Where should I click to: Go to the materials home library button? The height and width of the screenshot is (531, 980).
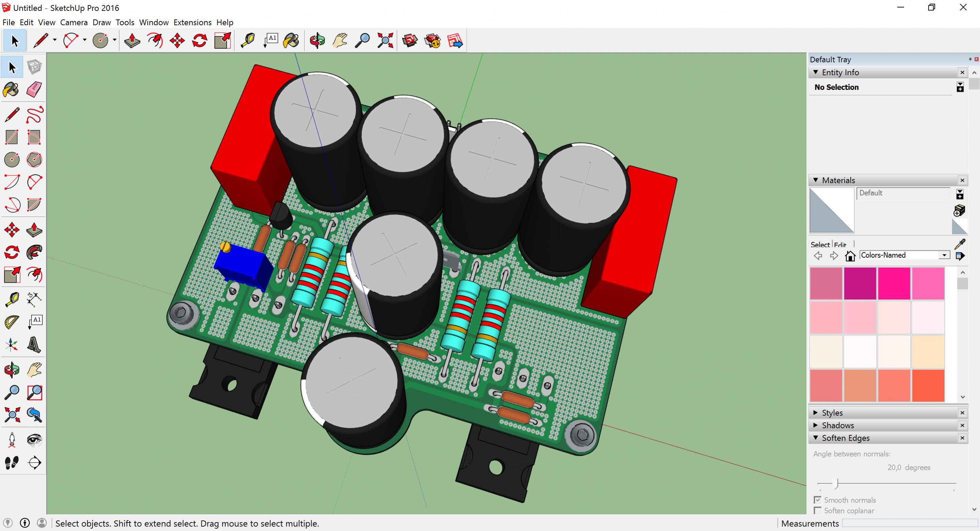tap(850, 255)
